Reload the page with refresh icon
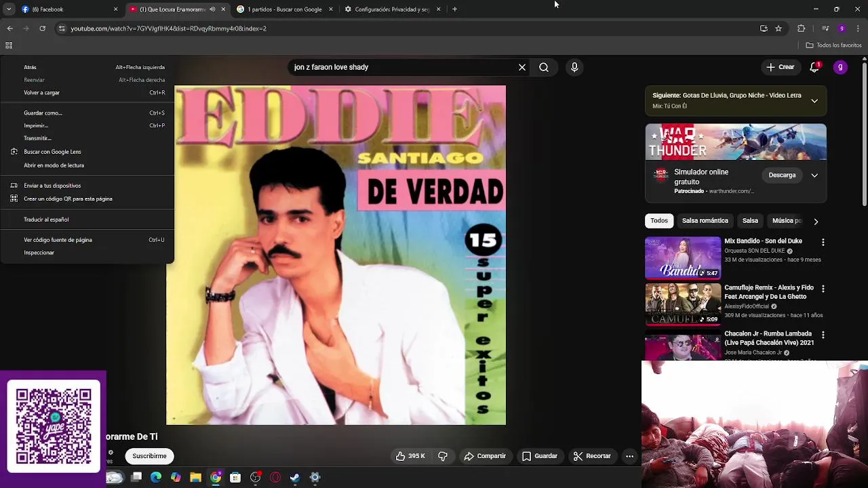This screenshot has width=868, height=488. click(x=42, y=28)
